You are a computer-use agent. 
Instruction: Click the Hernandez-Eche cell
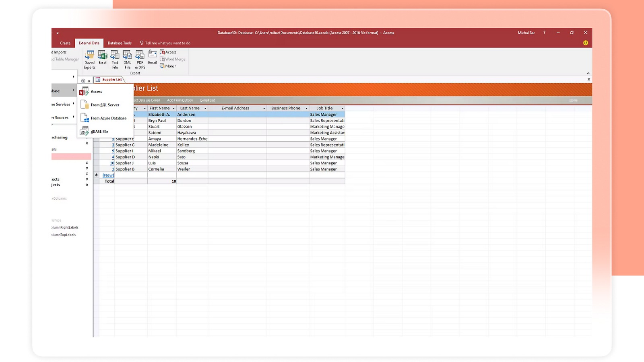pyautogui.click(x=192, y=139)
